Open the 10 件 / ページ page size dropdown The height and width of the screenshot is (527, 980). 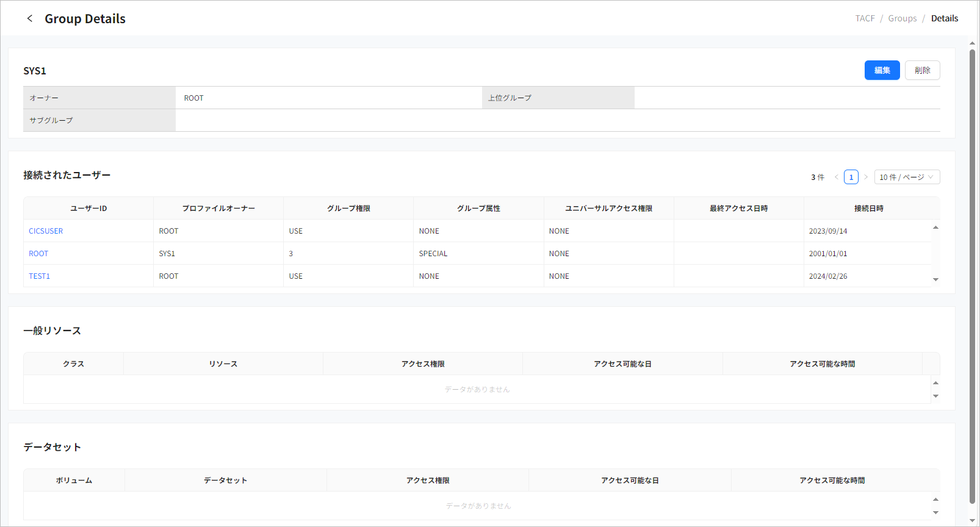click(906, 177)
